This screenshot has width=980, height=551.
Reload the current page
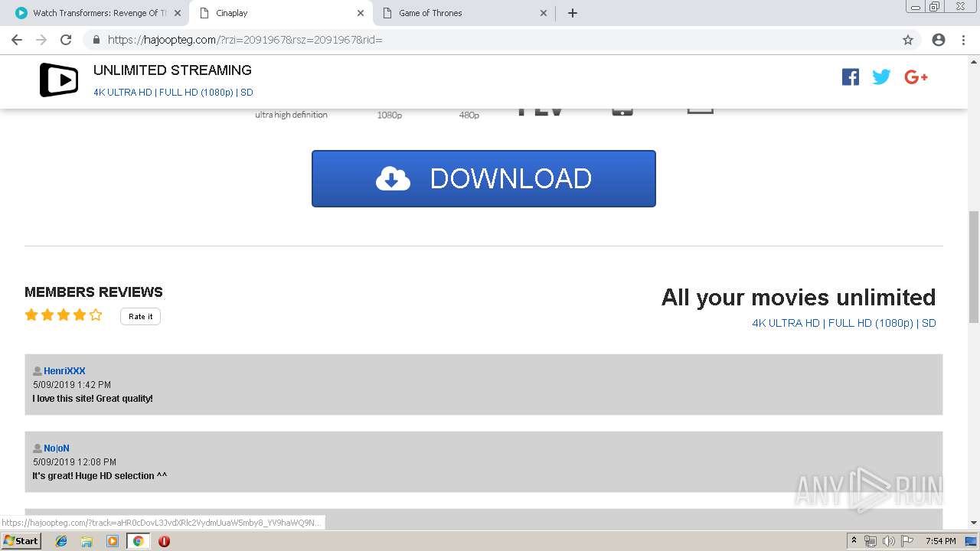(x=66, y=40)
